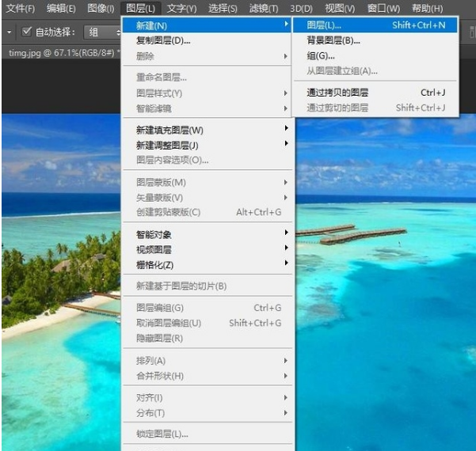Choose 组(G)... in submenu
Screen dimensions: 476x451
click(x=375, y=55)
